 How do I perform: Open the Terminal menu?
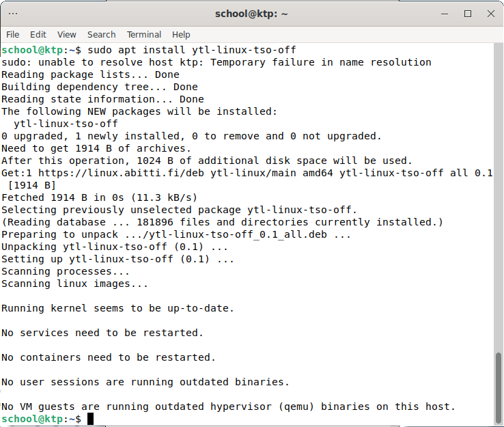pos(143,34)
